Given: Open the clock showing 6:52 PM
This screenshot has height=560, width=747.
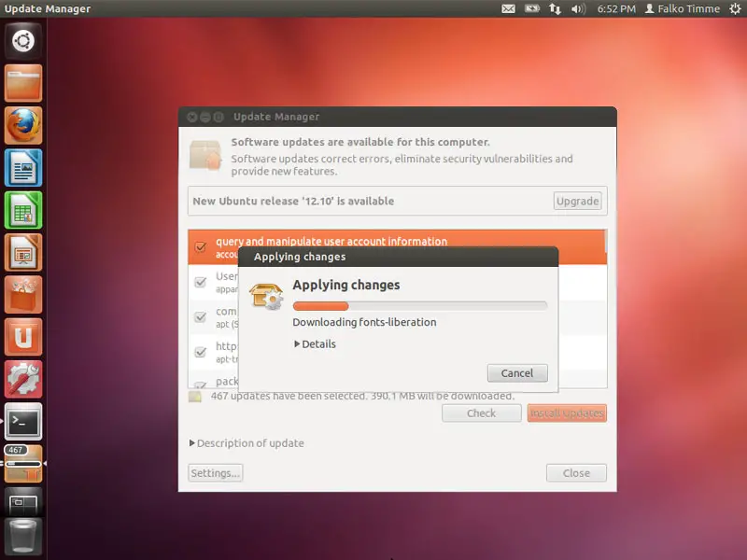Looking at the screenshot, I should pyautogui.click(x=616, y=8).
